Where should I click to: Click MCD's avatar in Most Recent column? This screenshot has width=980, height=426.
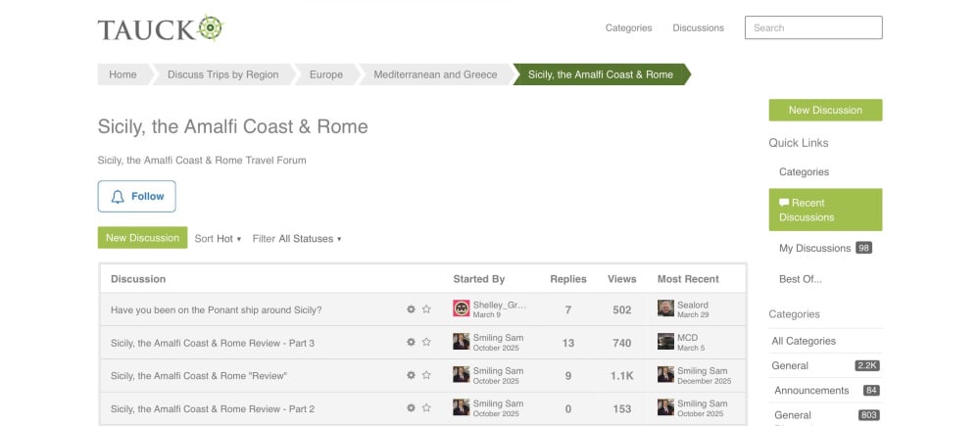(x=665, y=341)
